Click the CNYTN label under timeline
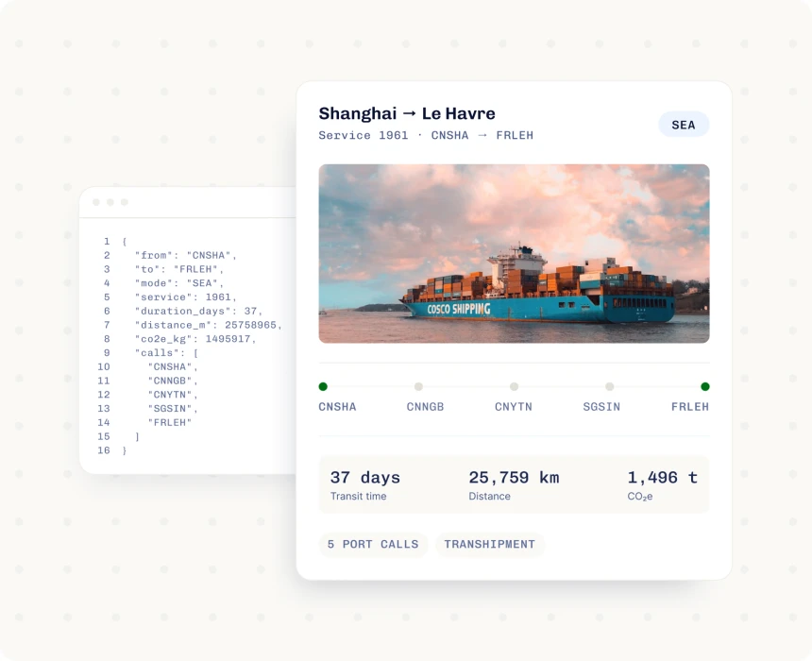 click(x=514, y=407)
